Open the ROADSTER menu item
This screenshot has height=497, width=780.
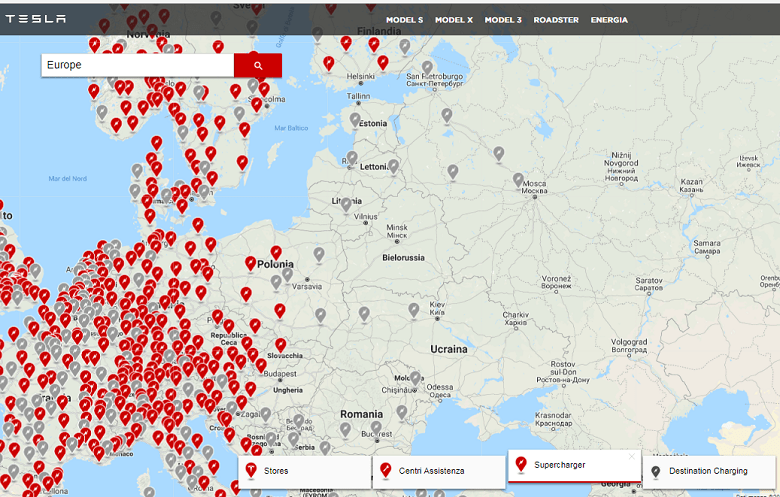point(556,20)
